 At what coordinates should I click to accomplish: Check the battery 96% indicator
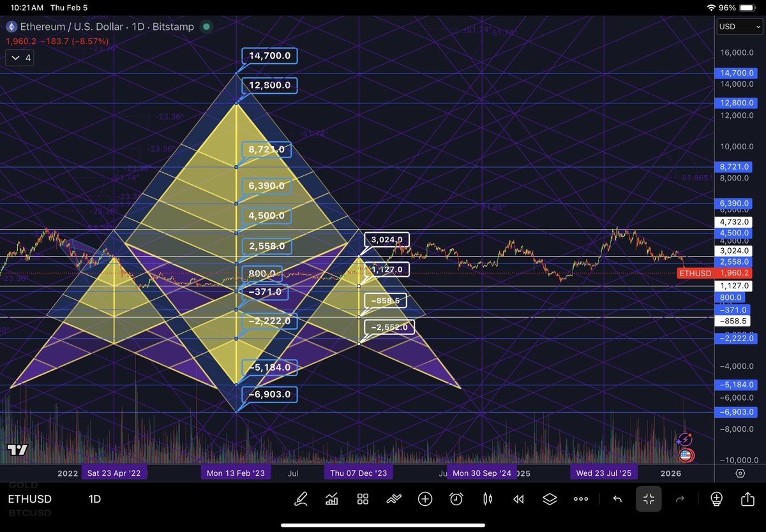tap(738, 8)
